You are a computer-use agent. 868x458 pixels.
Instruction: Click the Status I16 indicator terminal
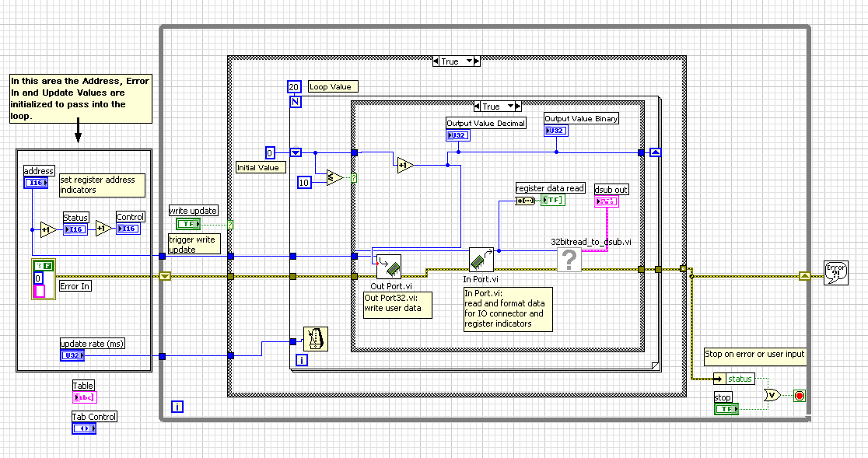(75, 229)
